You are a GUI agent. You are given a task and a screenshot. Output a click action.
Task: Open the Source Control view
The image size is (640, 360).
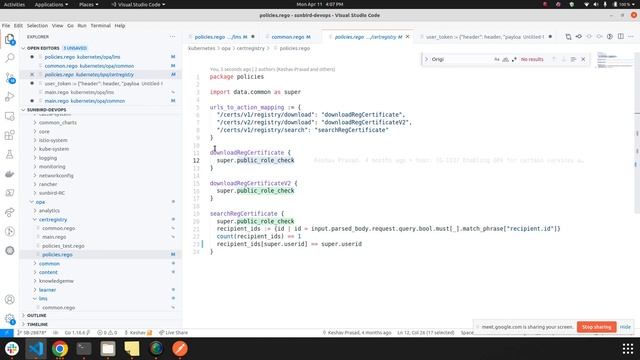click(x=10, y=78)
